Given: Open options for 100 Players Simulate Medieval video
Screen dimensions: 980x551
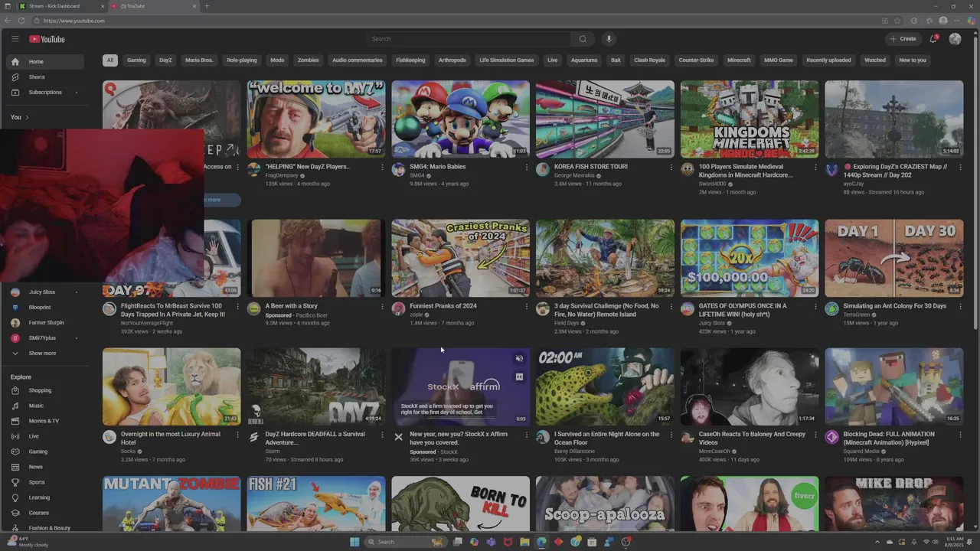Looking at the screenshot, I should [815, 167].
